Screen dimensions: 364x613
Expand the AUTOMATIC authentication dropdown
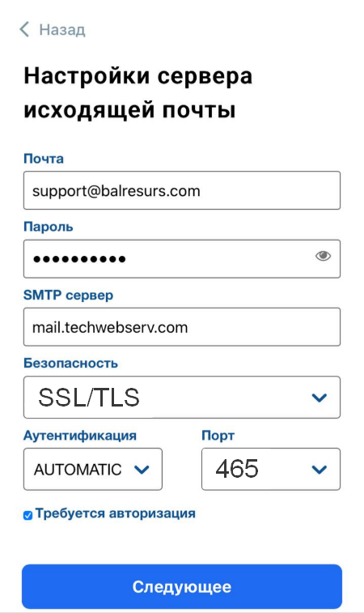[x=93, y=469]
